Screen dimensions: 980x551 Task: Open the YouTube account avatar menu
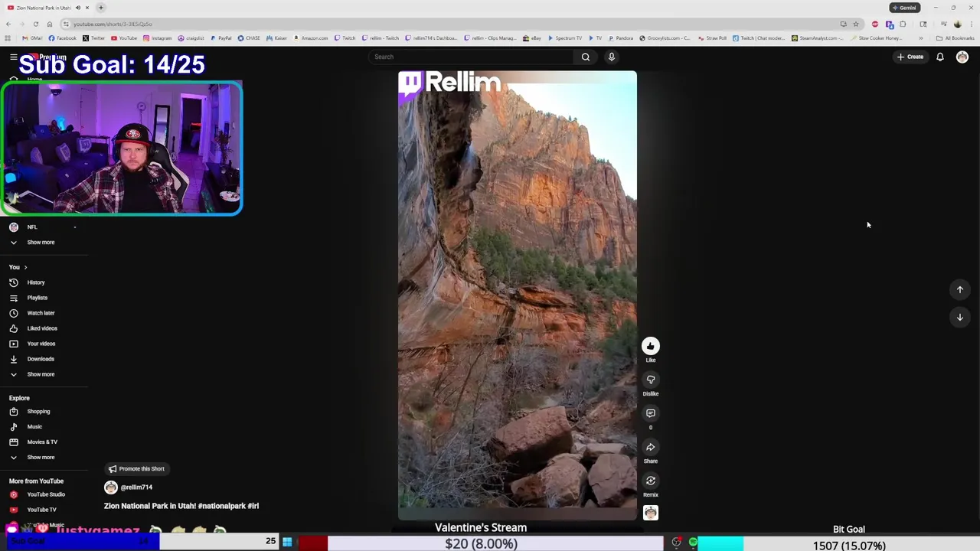(962, 57)
